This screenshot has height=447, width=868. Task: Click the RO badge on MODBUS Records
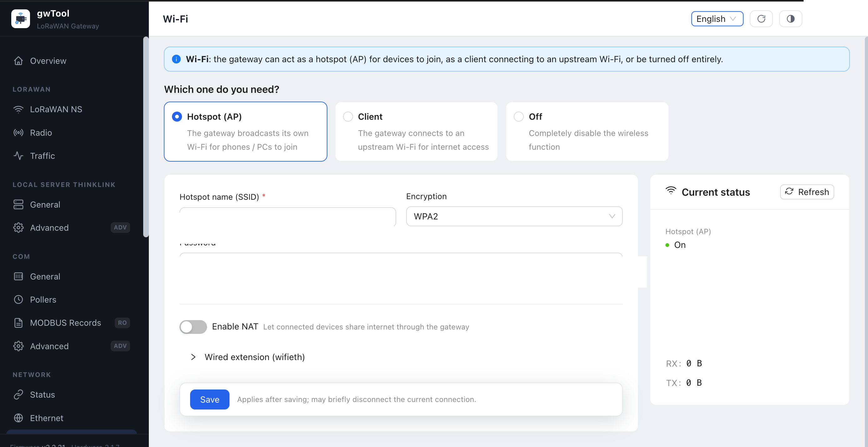point(122,323)
